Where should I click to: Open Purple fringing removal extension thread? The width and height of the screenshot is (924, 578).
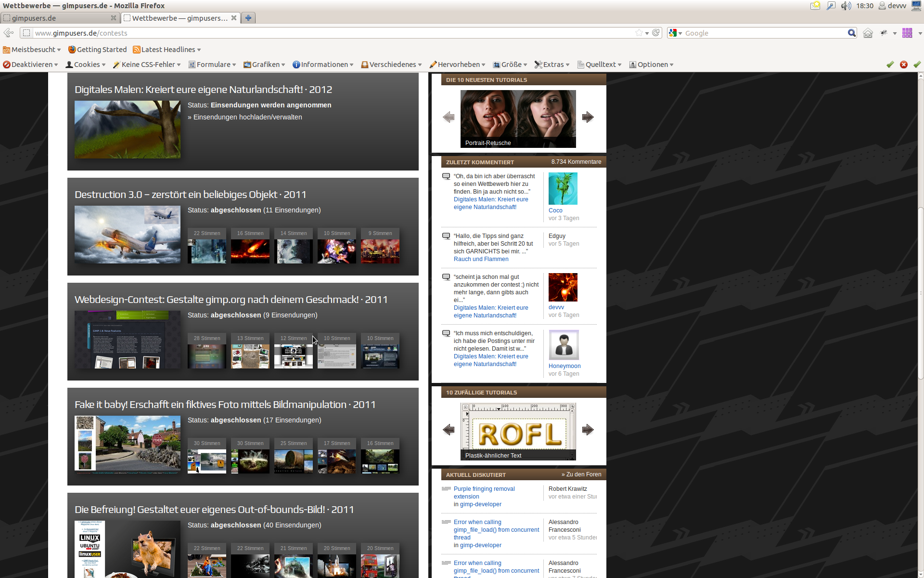[x=484, y=493]
